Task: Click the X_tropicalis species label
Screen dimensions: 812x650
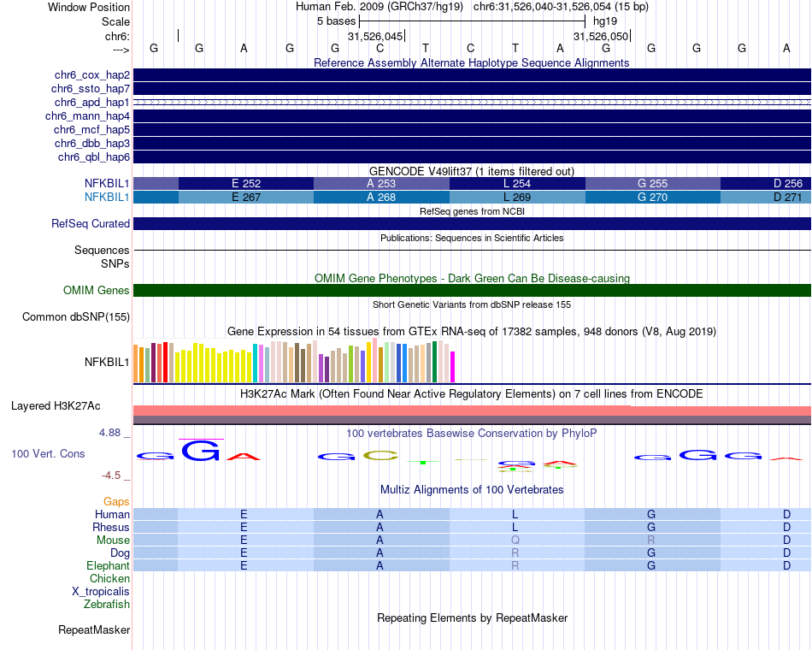Action: click(101, 592)
